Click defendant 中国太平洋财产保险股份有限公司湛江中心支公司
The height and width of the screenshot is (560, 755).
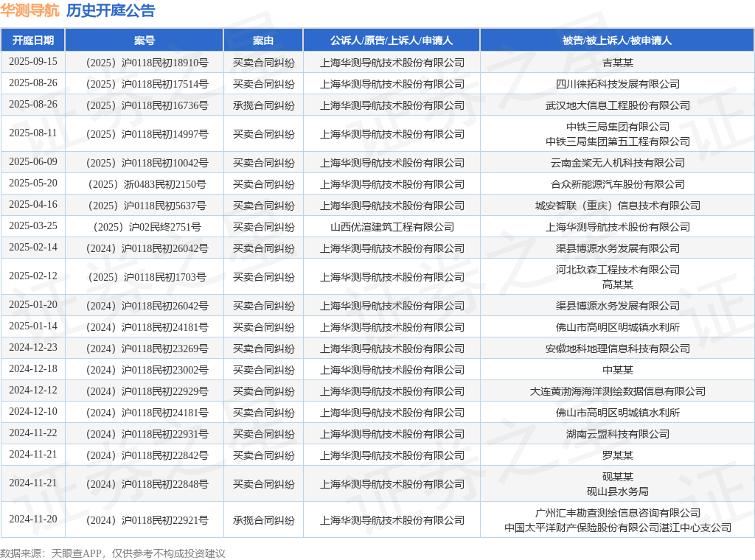click(618, 528)
